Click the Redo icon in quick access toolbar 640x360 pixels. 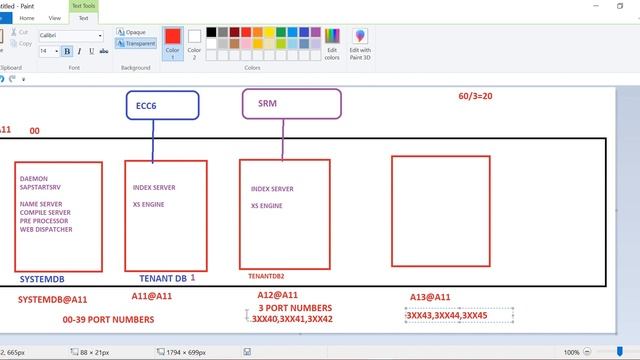coord(13,79)
